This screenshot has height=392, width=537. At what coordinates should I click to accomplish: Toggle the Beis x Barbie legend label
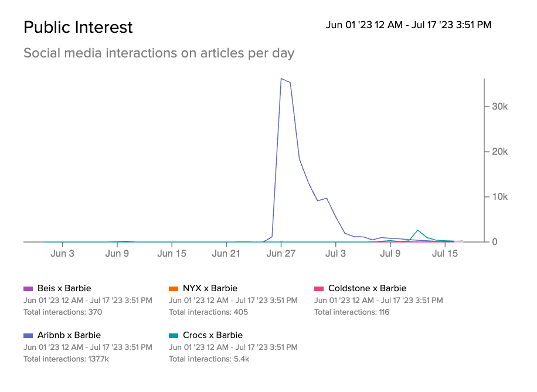coord(64,288)
